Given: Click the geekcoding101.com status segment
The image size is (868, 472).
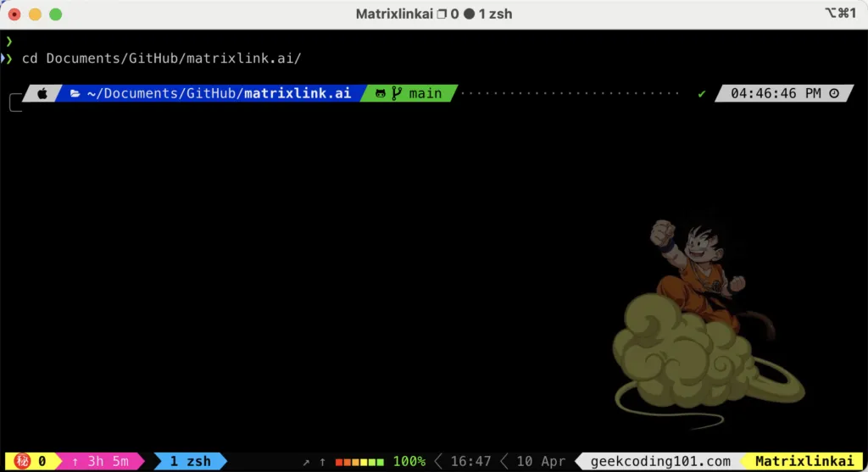Looking at the screenshot, I should point(662,461).
